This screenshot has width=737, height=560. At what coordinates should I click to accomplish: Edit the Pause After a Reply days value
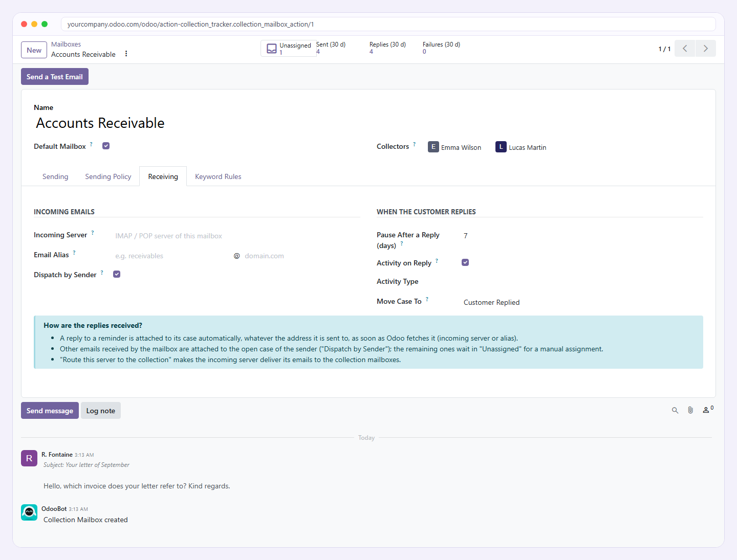tap(583, 236)
